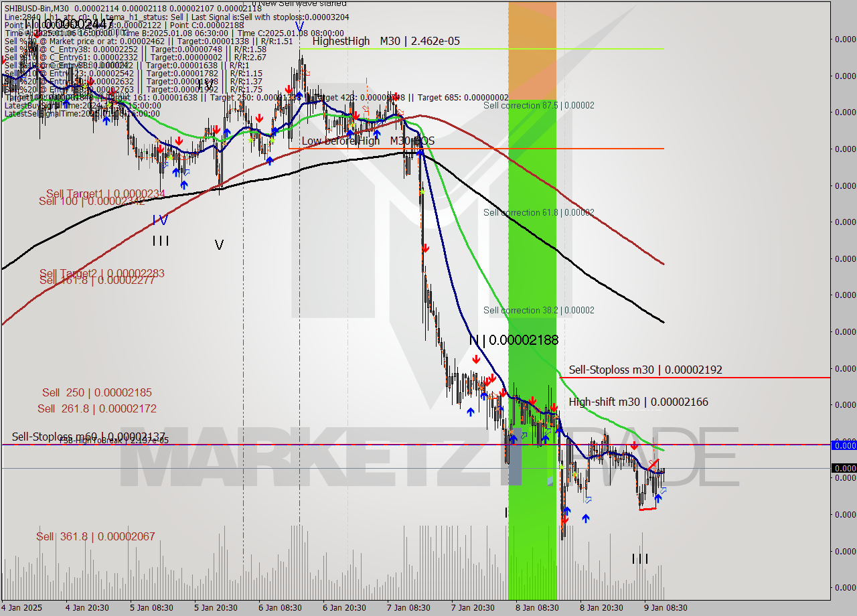Click the orange zone atop the green band
This screenshot has height=616, width=857.
pyautogui.click(x=532, y=50)
